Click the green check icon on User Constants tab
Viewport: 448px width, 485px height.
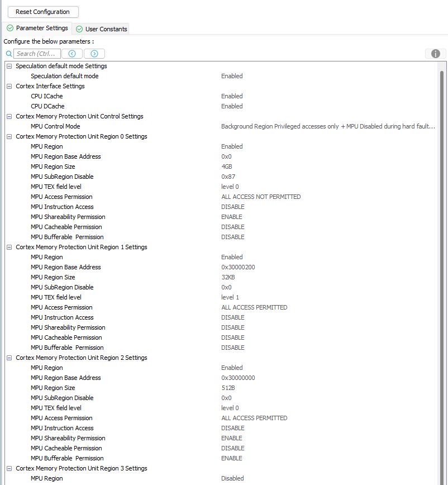coord(79,28)
